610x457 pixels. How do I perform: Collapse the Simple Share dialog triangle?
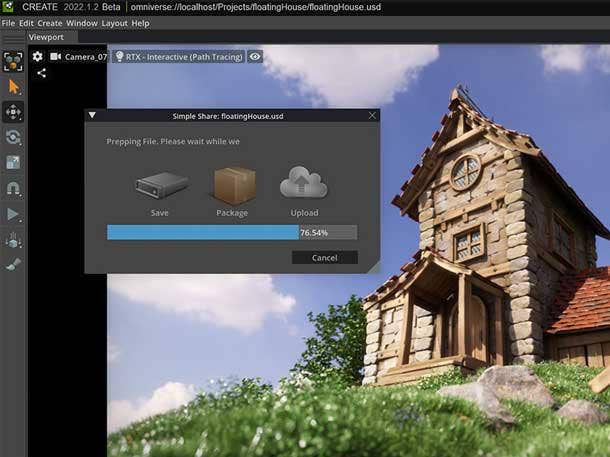coord(93,115)
